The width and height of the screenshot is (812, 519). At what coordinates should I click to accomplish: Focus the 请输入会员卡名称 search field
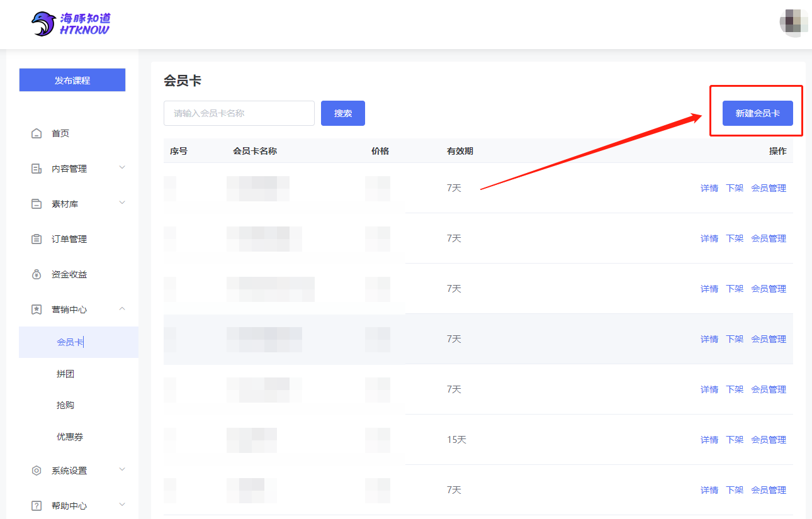pyautogui.click(x=239, y=113)
